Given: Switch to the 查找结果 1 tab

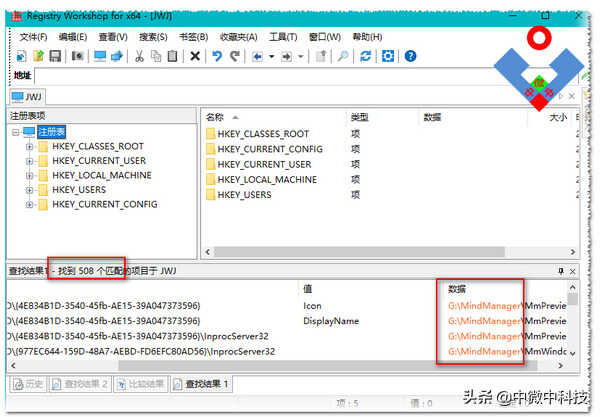Looking at the screenshot, I should tap(201, 384).
